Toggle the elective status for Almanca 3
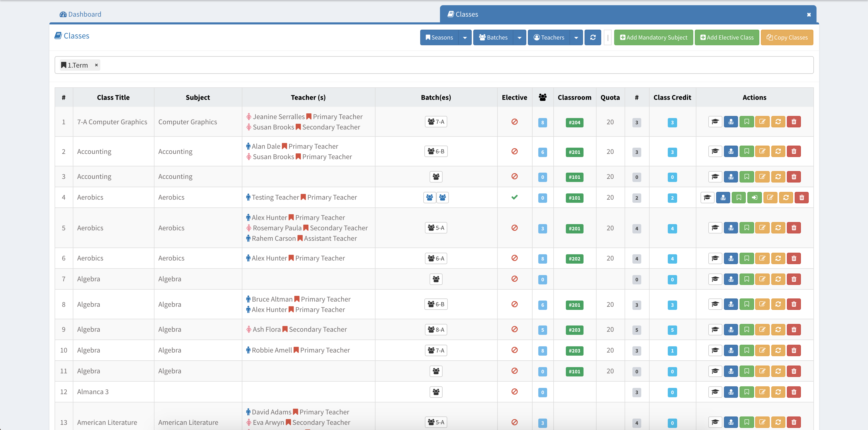This screenshot has height=430, width=868. click(515, 392)
